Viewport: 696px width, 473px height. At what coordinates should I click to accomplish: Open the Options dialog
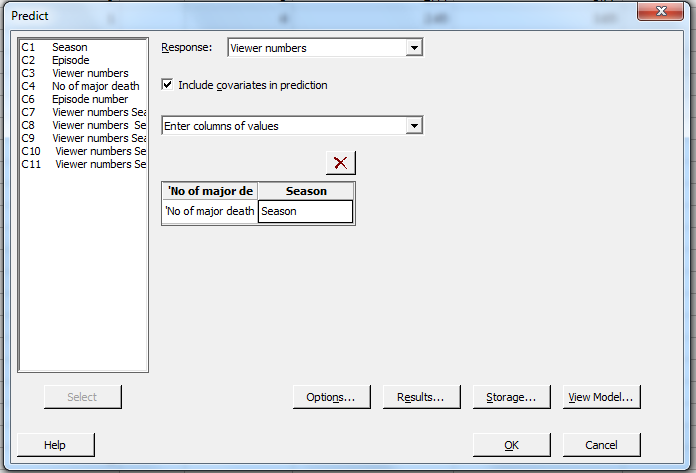pyautogui.click(x=331, y=397)
